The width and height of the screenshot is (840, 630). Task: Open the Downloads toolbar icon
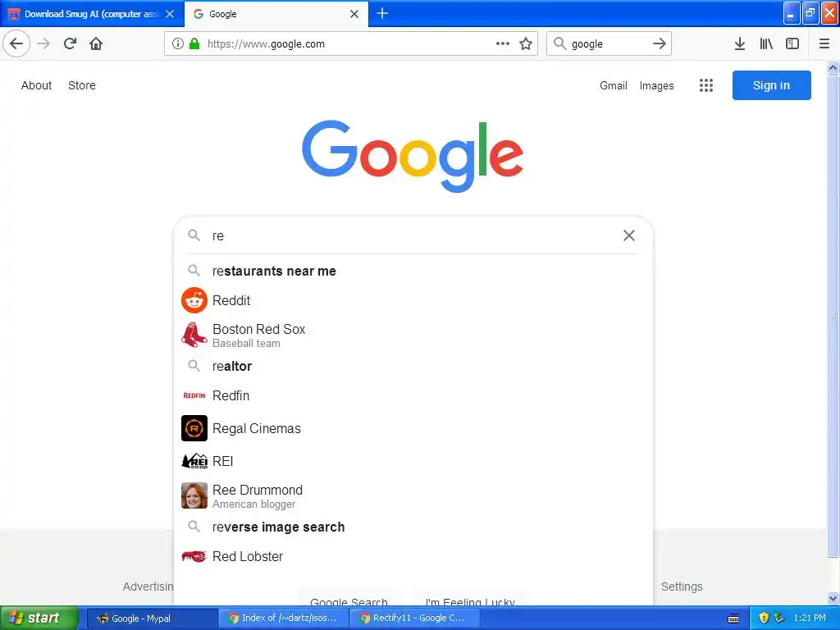click(x=740, y=43)
